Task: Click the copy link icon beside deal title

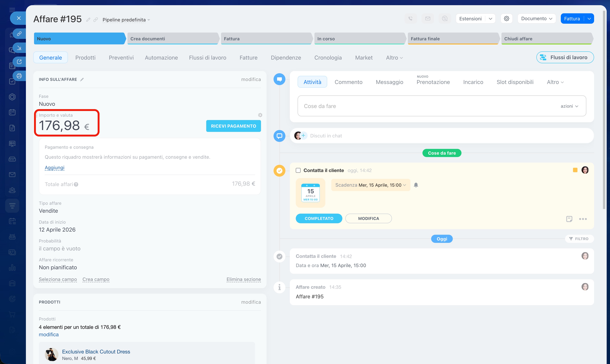Action: (x=96, y=20)
